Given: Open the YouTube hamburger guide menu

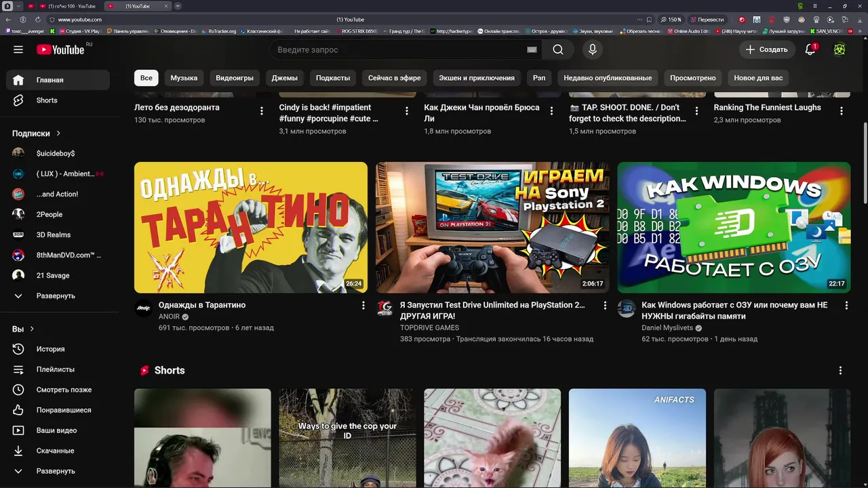Looking at the screenshot, I should (x=18, y=49).
